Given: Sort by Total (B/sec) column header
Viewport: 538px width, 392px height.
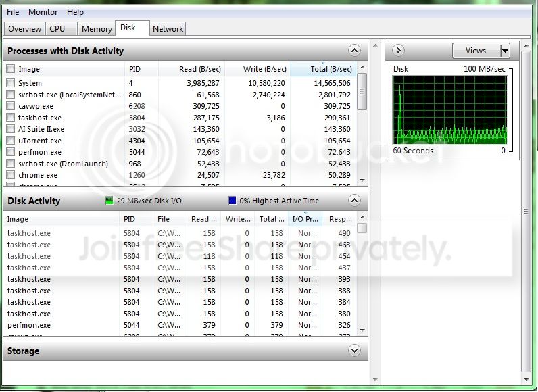Looking at the screenshot, I should pyautogui.click(x=324, y=69).
